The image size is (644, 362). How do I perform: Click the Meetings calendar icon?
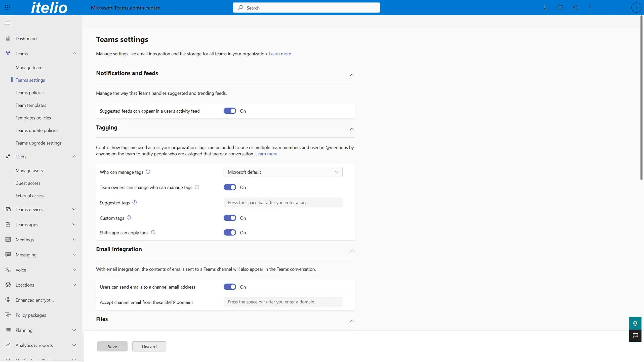8,240
